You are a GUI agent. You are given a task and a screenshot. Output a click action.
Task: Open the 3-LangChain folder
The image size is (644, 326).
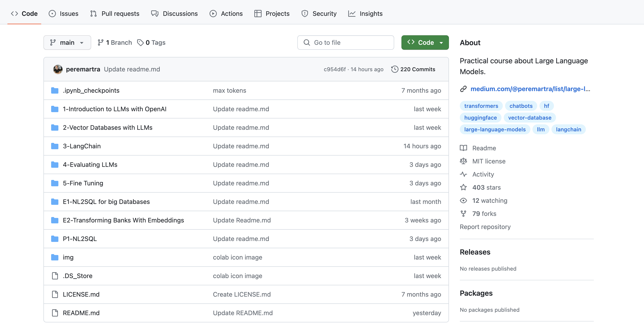coord(82,146)
